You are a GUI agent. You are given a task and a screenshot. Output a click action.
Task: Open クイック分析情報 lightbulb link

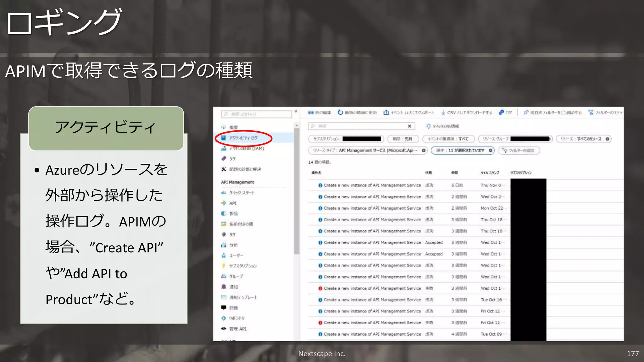tap(442, 126)
